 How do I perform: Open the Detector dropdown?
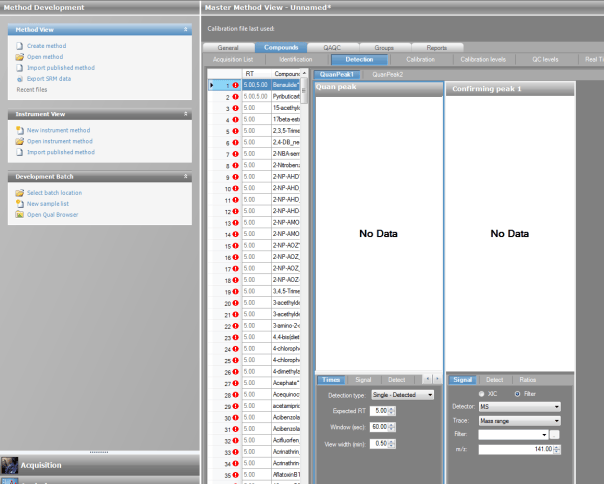pyautogui.click(x=557, y=407)
